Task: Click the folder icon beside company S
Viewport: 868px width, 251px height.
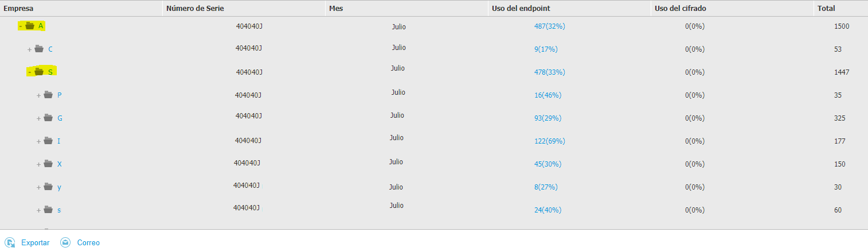Action: click(x=39, y=72)
